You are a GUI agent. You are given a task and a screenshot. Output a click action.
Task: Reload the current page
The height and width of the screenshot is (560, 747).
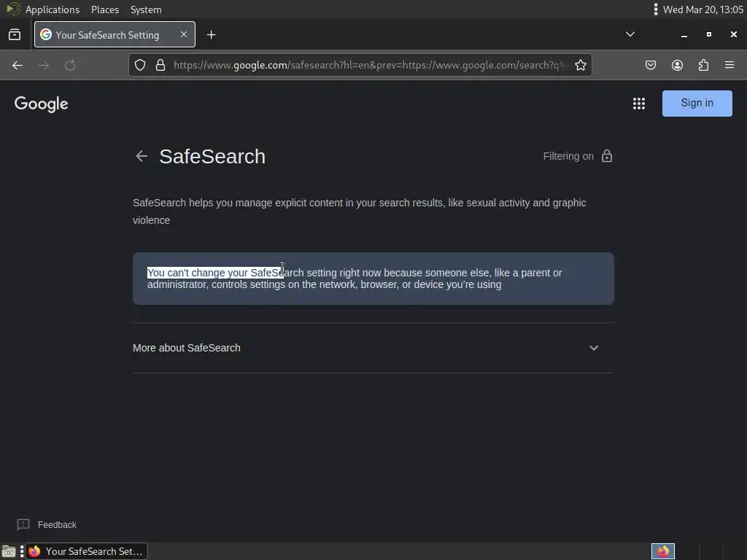(x=70, y=65)
